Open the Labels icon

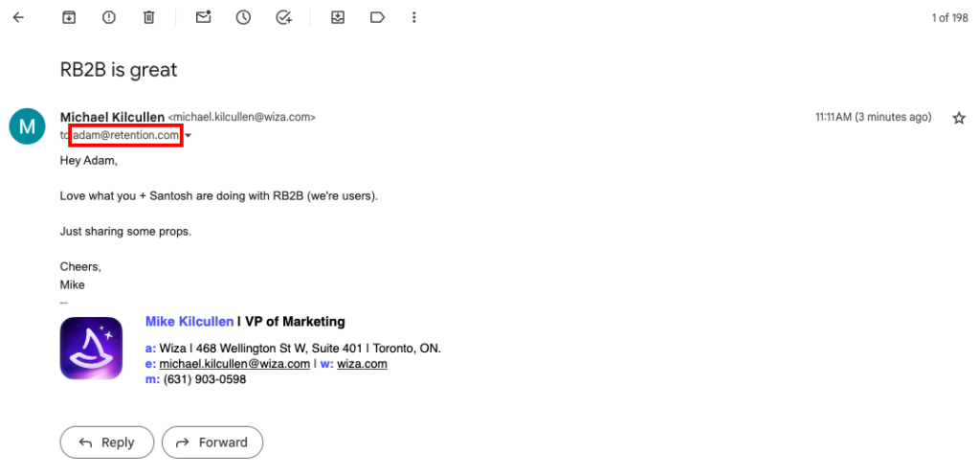pos(377,17)
